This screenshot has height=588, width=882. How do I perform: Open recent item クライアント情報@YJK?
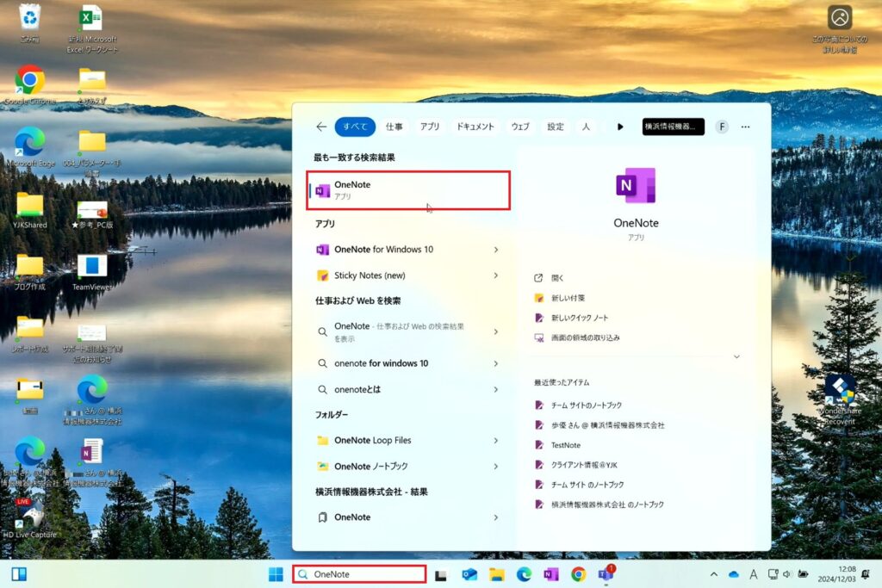coord(584,465)
